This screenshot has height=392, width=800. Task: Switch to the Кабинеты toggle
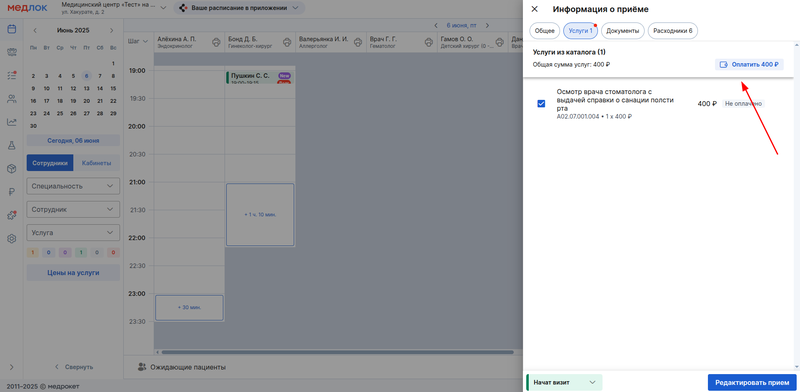coord(97,163)
